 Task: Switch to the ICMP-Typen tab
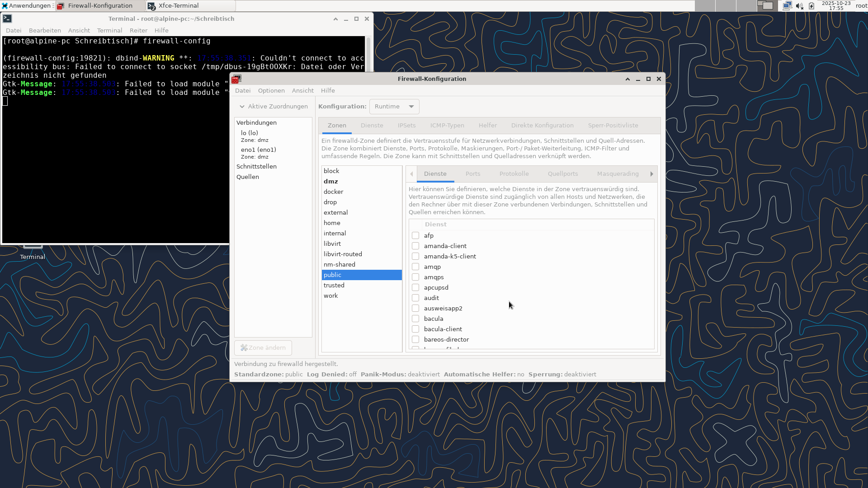tap(447, 126)
